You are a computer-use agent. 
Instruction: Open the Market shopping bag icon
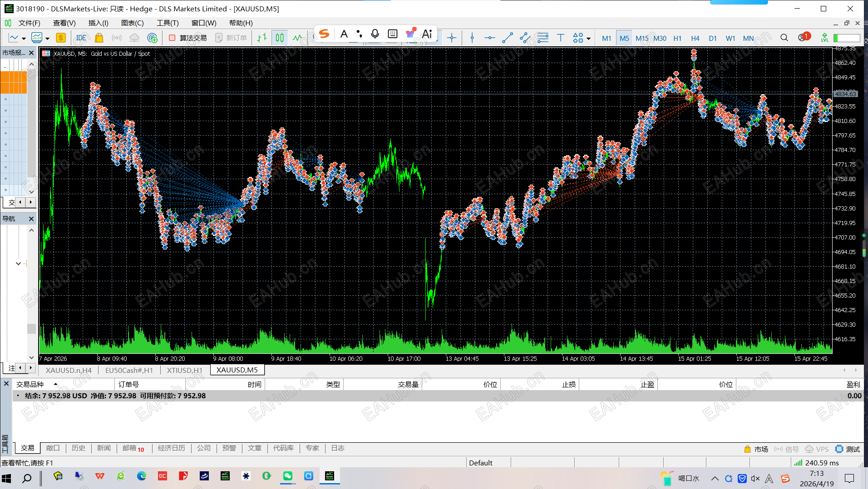tap(99, 38)
